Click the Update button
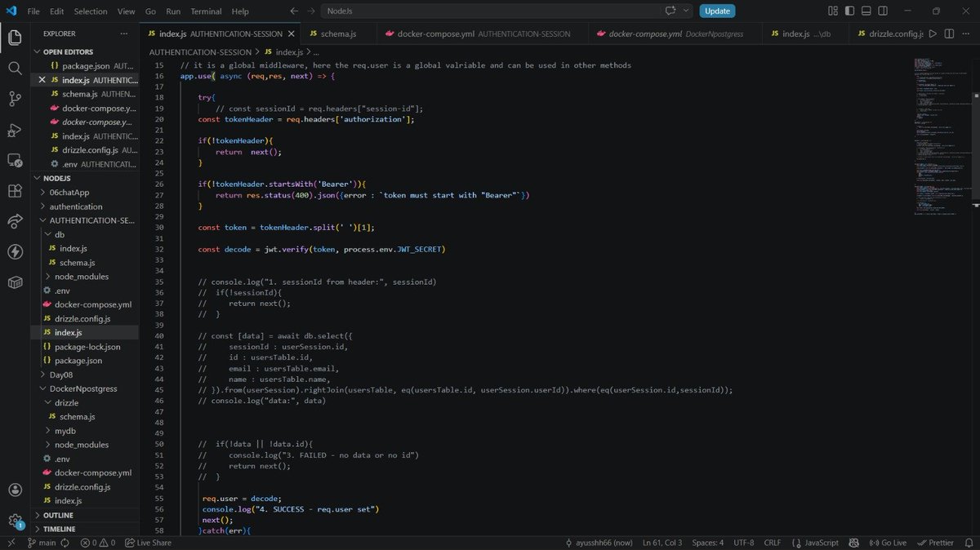The width and height of the screenshot is (980, 550). coord(717,11)
